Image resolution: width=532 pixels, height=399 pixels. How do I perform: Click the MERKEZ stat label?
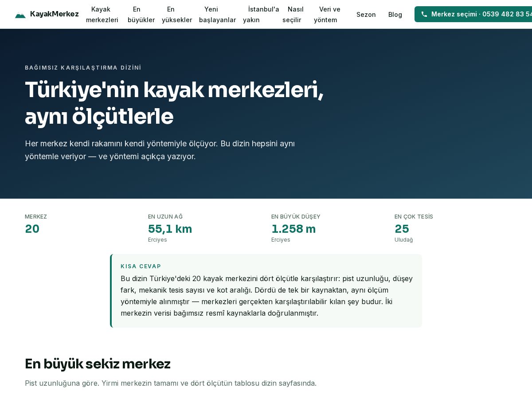(36, 217)
